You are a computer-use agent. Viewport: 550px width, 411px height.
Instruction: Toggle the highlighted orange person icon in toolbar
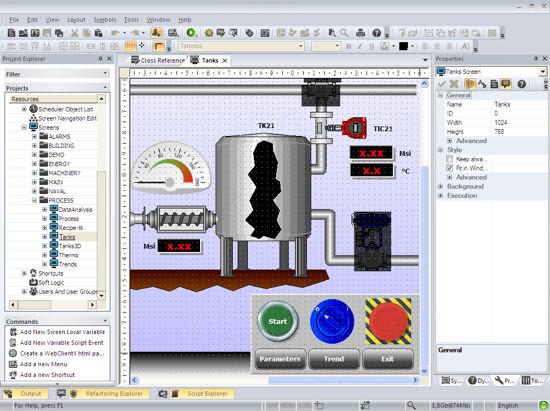pyautogui.click(x=156, y=33)
